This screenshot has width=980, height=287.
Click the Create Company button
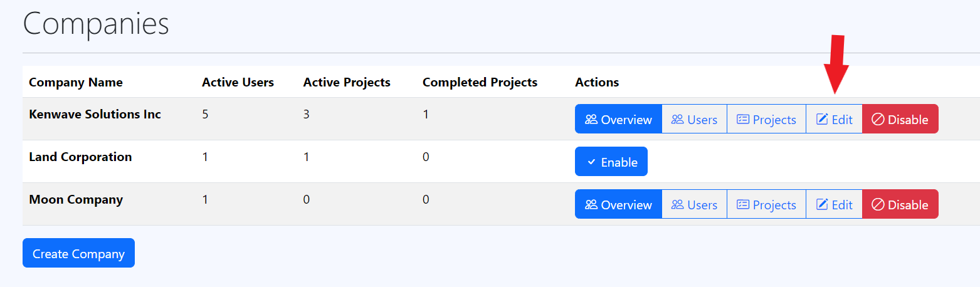pyautogui.click(x=78, y=253)
